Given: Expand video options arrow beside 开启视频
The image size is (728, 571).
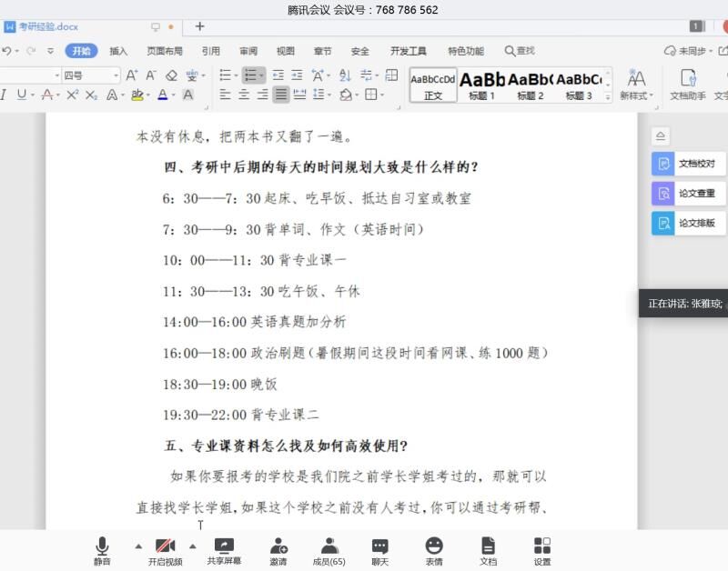Looking at the screenshot, I should coord(192,546).
